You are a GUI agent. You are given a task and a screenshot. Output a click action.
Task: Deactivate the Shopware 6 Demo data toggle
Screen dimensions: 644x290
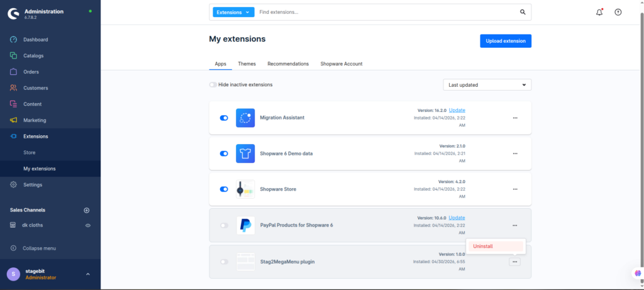[224, 153]
